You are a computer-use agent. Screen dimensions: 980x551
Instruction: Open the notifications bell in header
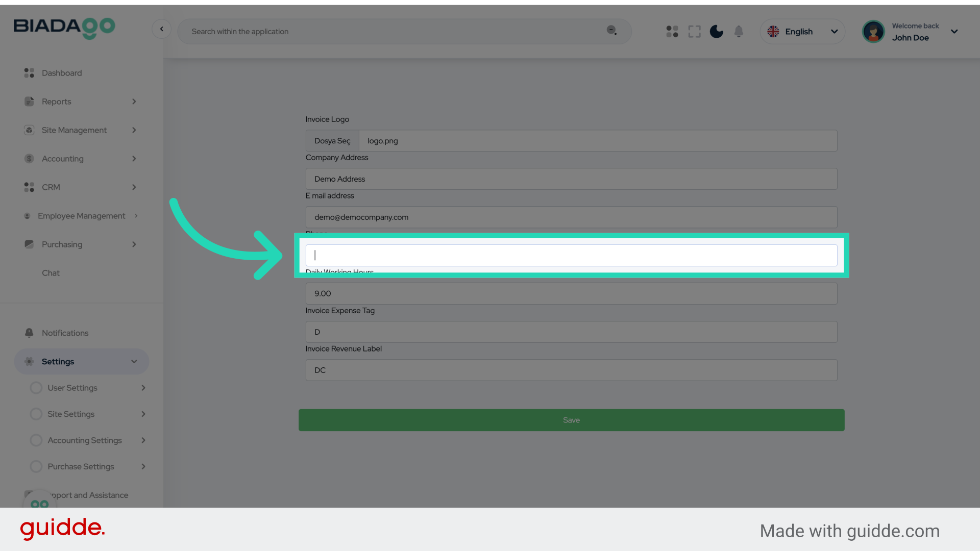(x=739, y=32)
